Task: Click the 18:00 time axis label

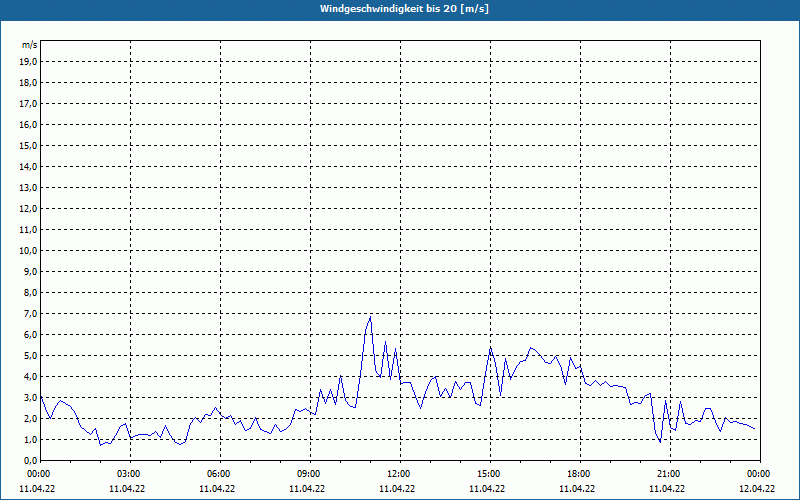Action: point(580,474)
